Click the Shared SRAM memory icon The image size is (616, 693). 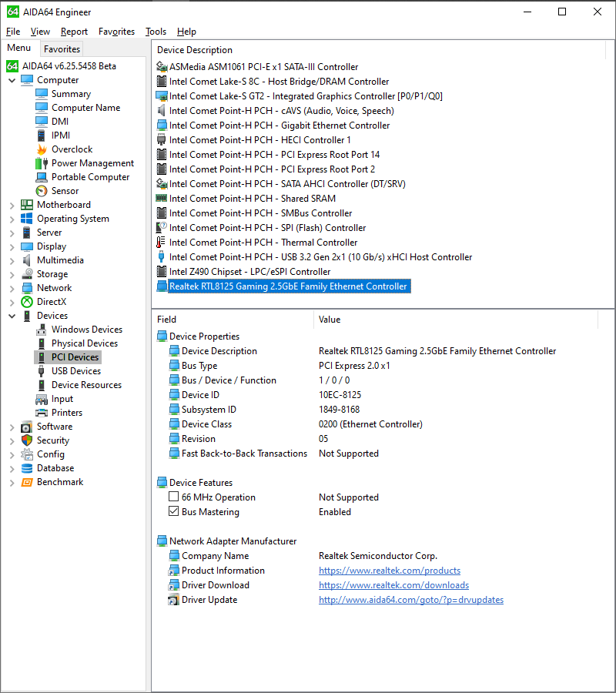coord(162,198)
